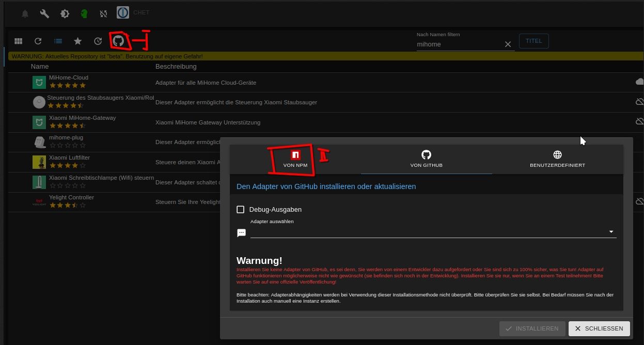The image size is (644, 345).
Task: Click star rating of Yelight Controller
Action: [68, 205]
